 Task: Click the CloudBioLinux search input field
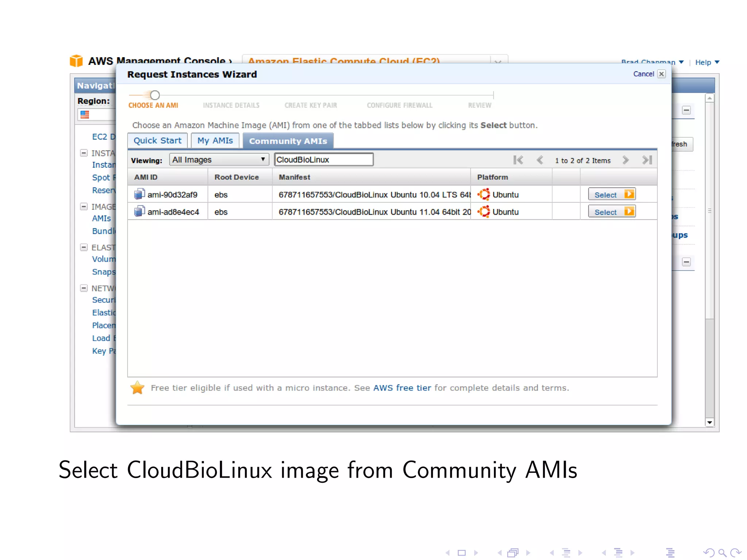point(324,160)
